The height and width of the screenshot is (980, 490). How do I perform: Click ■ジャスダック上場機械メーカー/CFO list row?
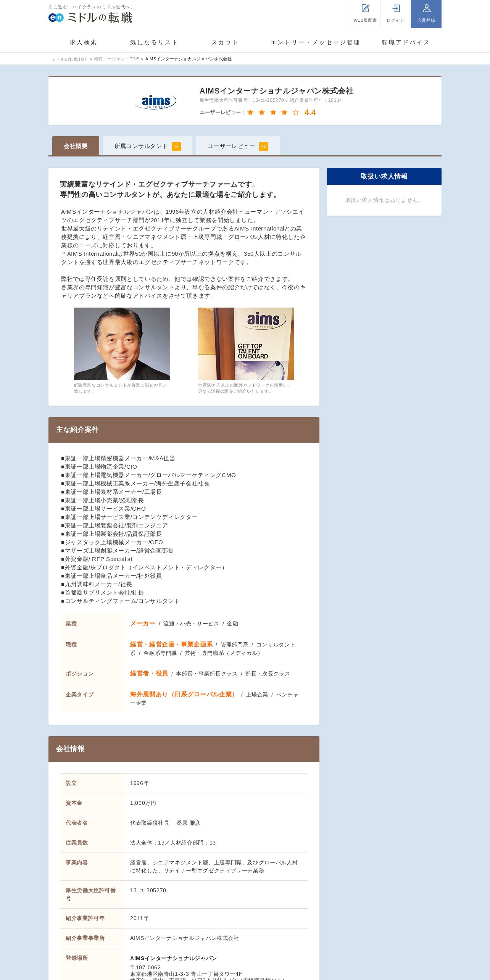112,542
